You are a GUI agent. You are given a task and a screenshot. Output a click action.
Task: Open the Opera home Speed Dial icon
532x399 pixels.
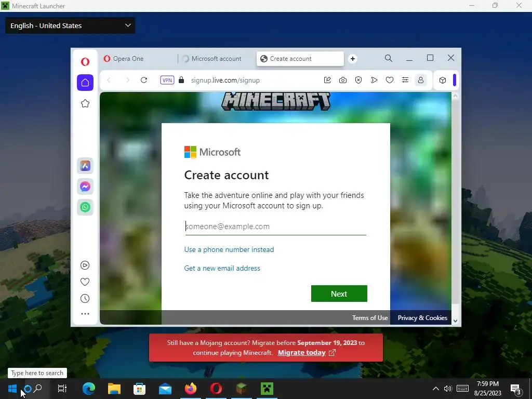[85, 83]
